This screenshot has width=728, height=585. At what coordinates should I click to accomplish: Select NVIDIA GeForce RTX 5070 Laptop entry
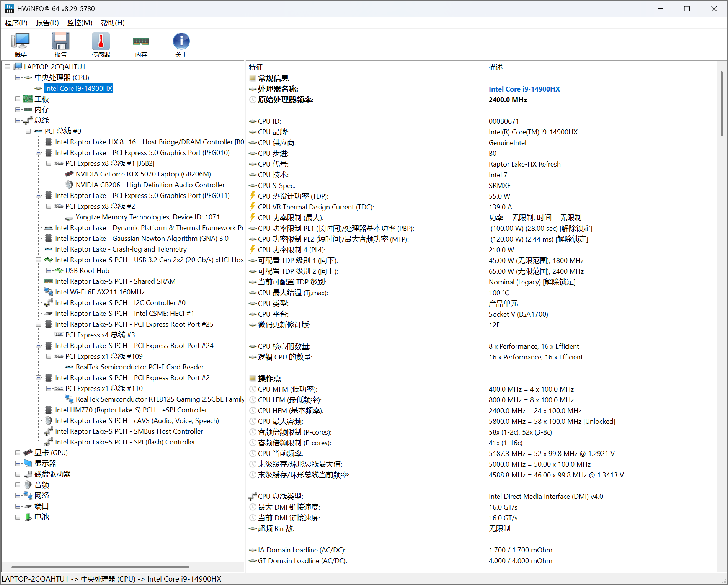143,174
